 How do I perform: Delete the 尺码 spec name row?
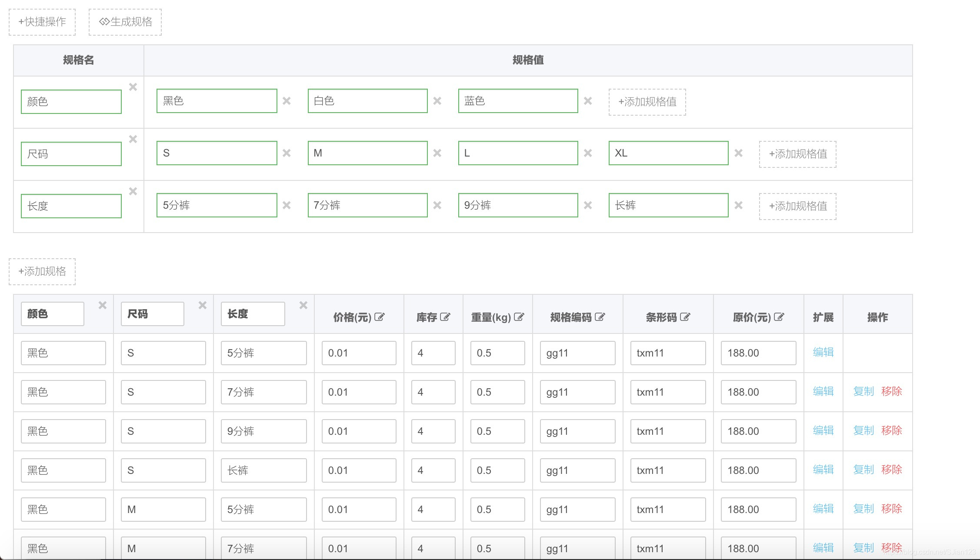133,139
